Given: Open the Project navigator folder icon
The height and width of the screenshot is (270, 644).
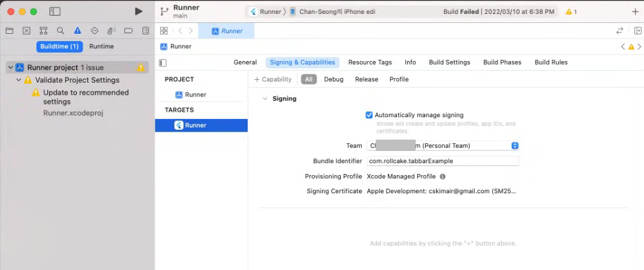Looking at the screenshot, I should [9, 30].
